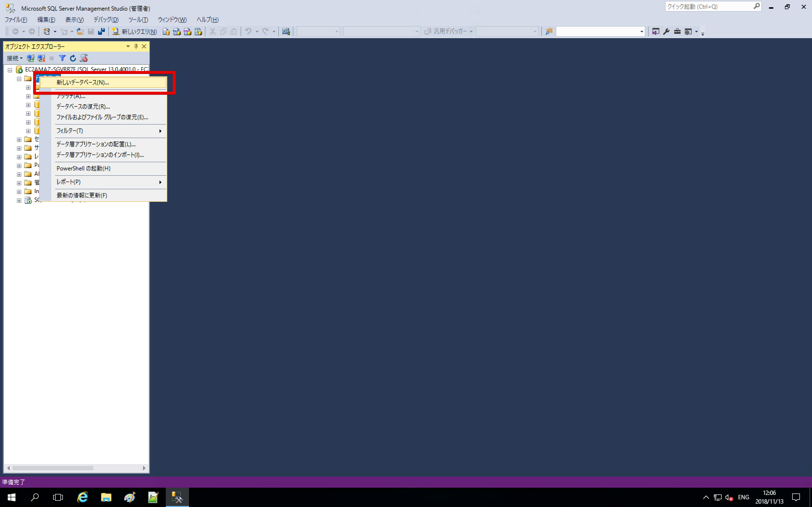Image resolution: width=812 pixels, height=507 pixels.
Task: Open Internet Explorer from the taskbar
Action: click(83, 497)
